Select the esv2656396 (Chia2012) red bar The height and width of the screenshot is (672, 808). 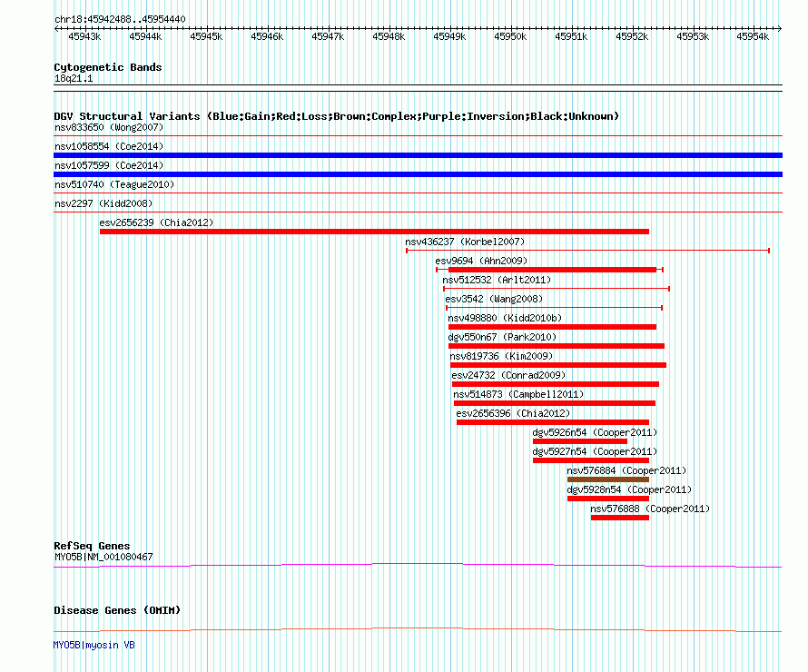coord(553,422)
